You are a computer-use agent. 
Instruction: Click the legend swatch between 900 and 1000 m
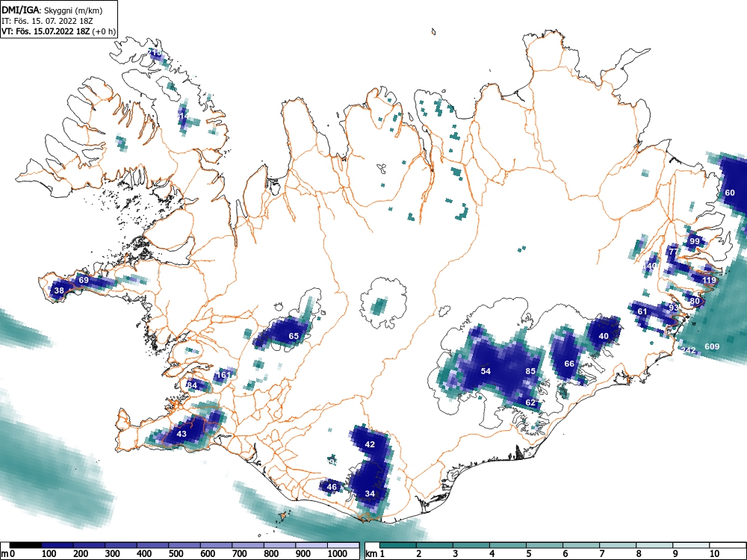tap(311, 545)
